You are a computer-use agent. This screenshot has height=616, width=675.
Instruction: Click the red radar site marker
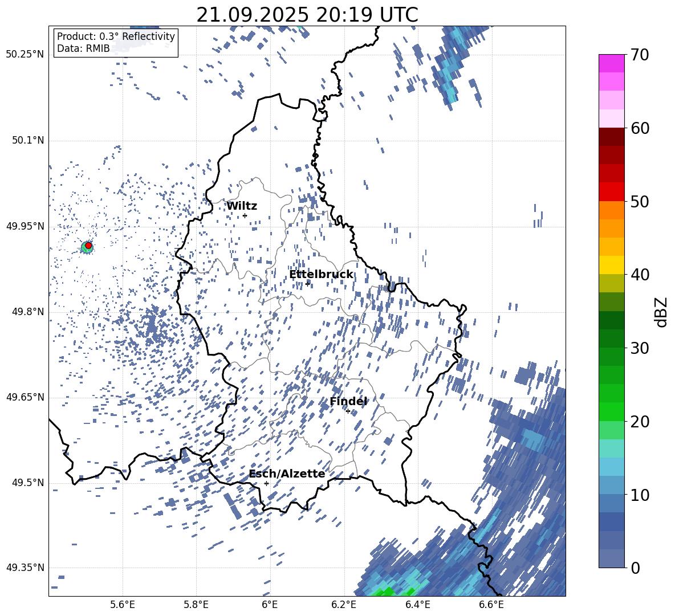tap(88, 245)
